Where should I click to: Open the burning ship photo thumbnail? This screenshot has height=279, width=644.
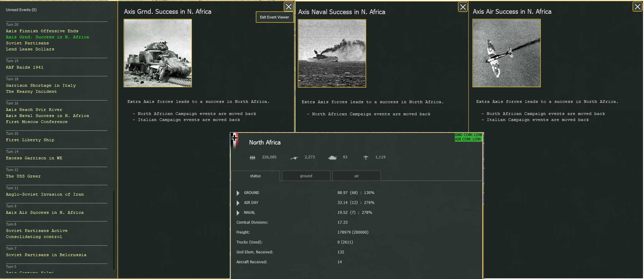(x=332, y=53)
